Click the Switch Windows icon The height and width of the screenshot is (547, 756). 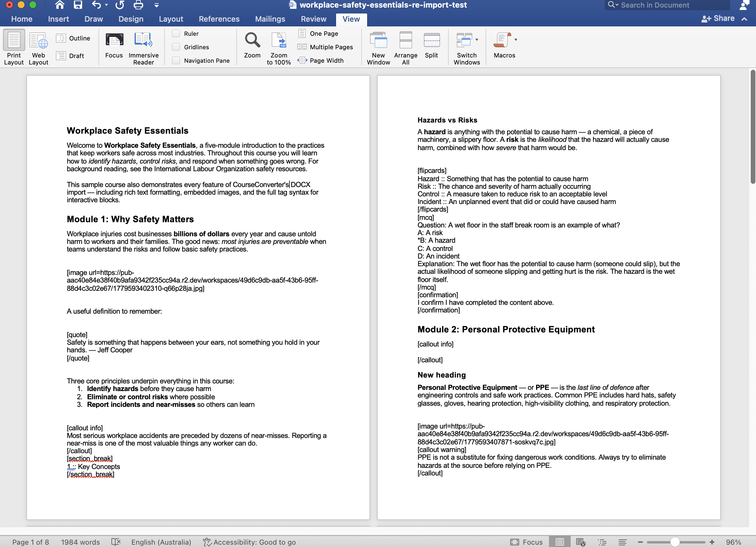point(464,40)
